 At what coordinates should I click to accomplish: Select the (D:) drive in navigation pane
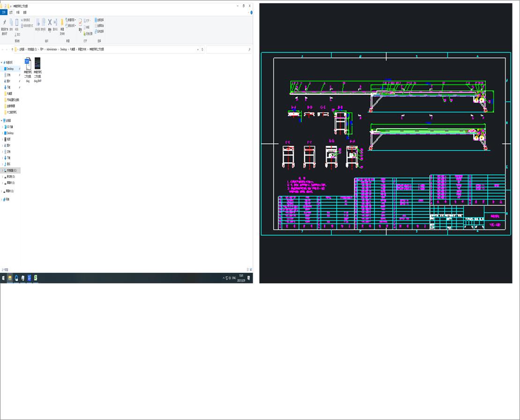tap(11, 177)
